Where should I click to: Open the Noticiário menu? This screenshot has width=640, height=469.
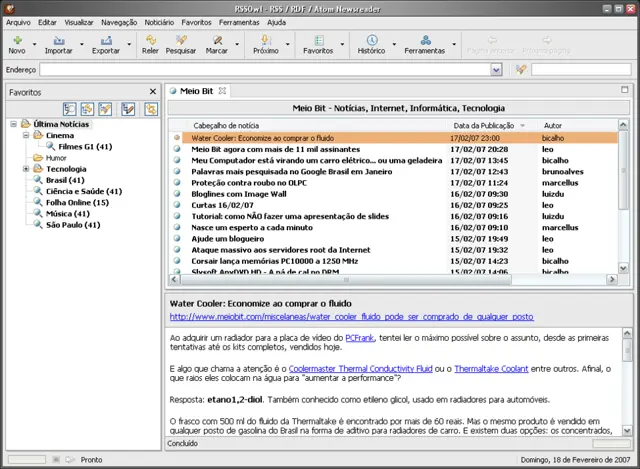159,22
